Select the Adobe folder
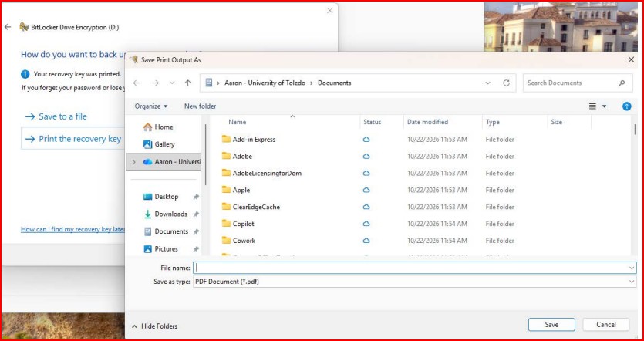This screenshot has width=644, height=341. point(242,156)
